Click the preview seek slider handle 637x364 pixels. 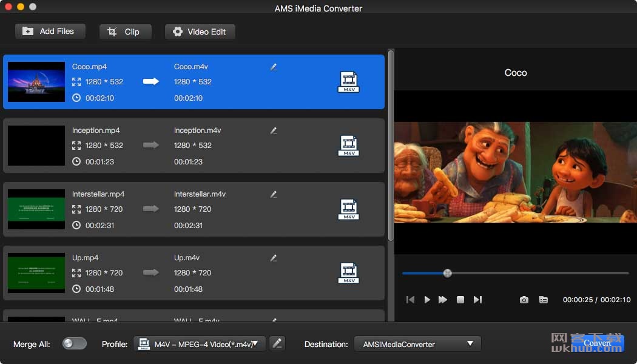click(x=447, y=273)
